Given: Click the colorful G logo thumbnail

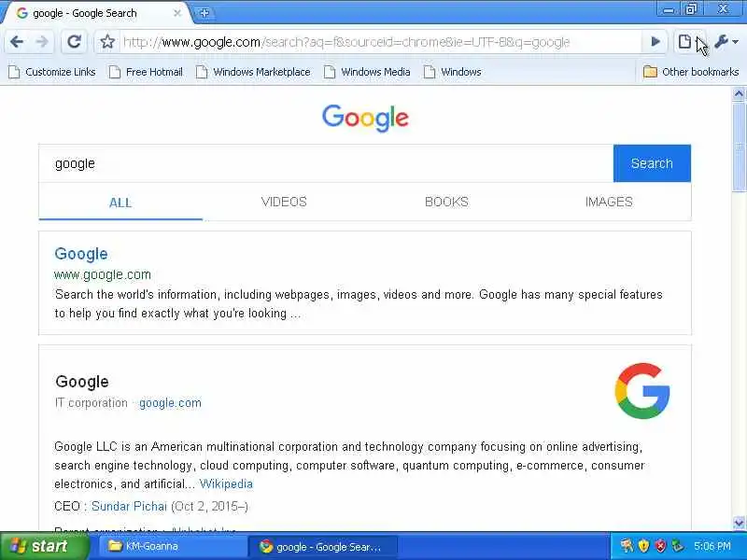Looking at the screenshot, I should [642, 391].
